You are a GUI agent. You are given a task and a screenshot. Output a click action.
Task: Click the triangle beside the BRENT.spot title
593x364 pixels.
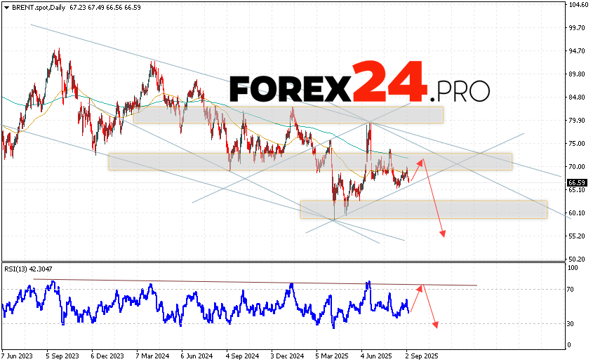6,6
